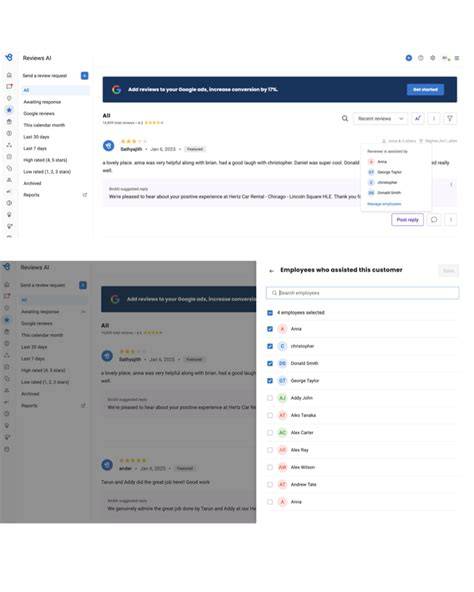Check the Addy John employee checkbox
Viewport: 474px width, 592px height.
pyautogui.click(x=270, y=398)
